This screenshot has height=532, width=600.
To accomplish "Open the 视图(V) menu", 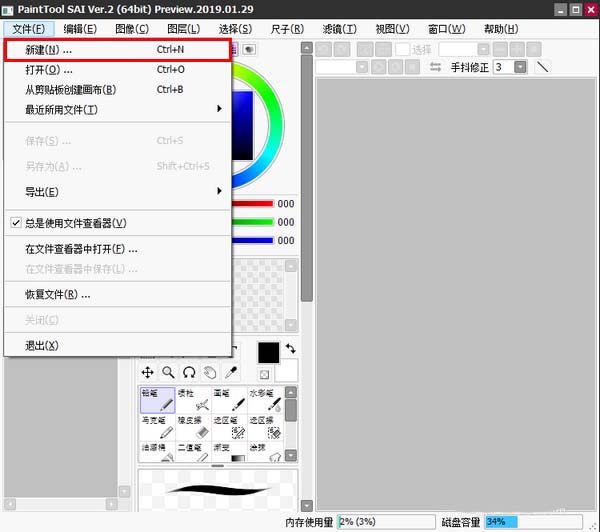I will tap(392, 29).
